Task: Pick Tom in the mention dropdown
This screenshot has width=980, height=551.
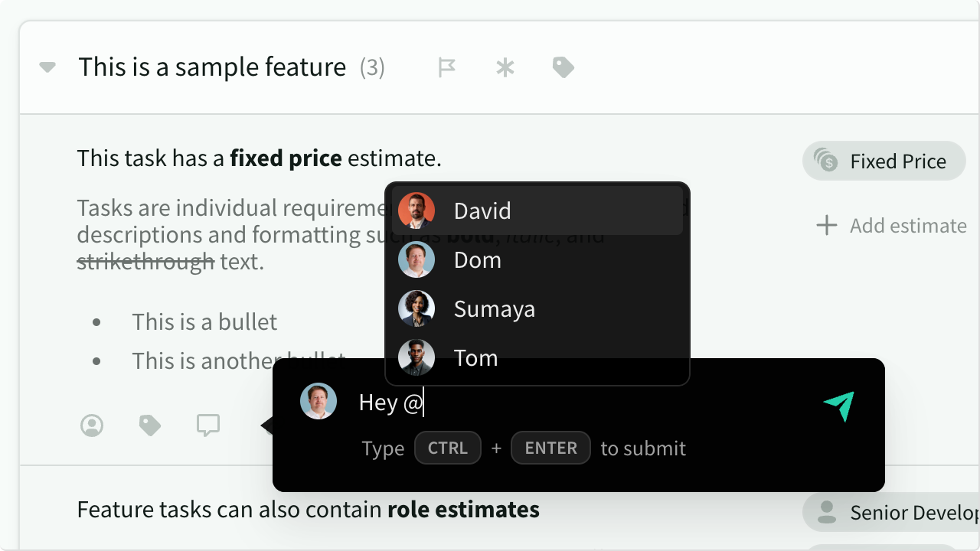Action: tap(537, 357)
